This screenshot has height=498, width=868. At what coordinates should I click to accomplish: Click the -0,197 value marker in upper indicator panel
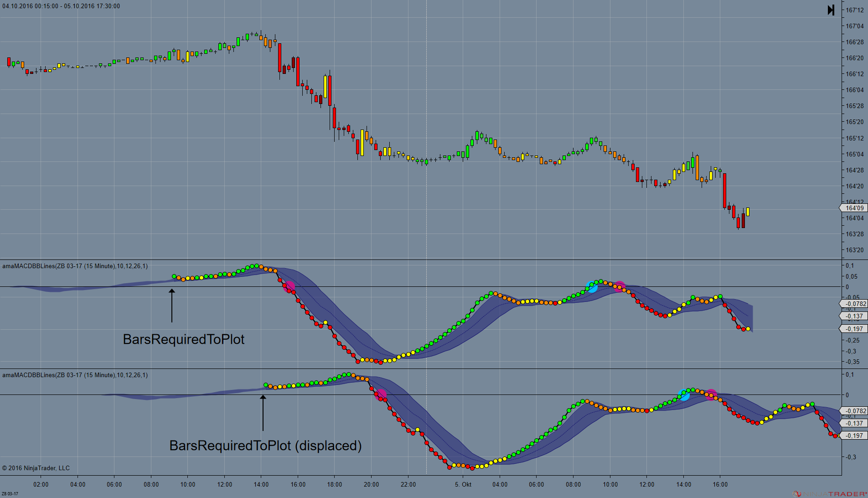(853, 329)
